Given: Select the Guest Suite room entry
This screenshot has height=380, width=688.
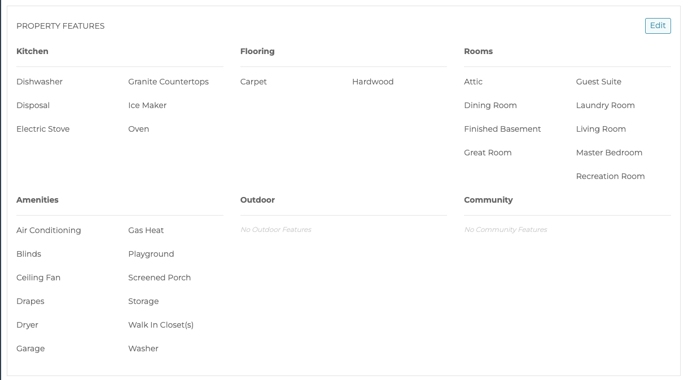Looking at the screenshot, I should (x=598, y=82).
